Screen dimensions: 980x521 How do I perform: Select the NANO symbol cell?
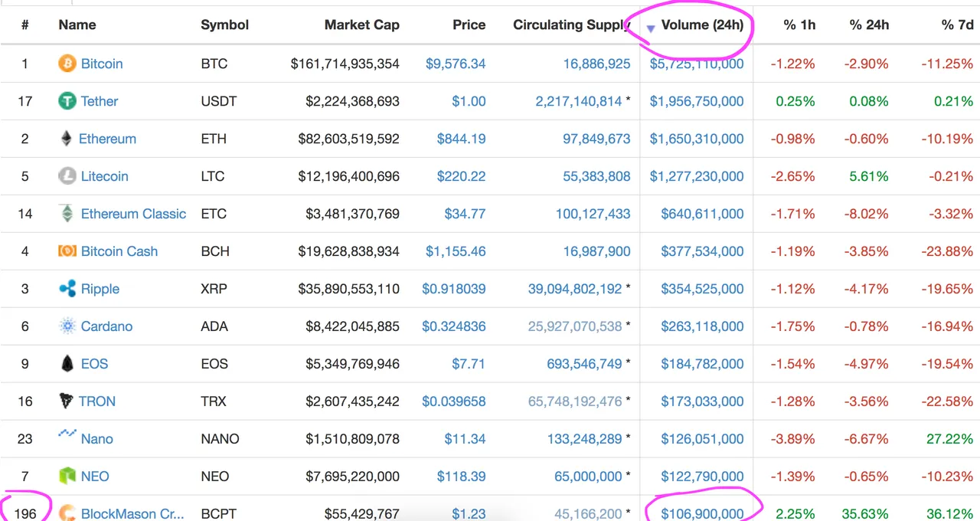220,439
